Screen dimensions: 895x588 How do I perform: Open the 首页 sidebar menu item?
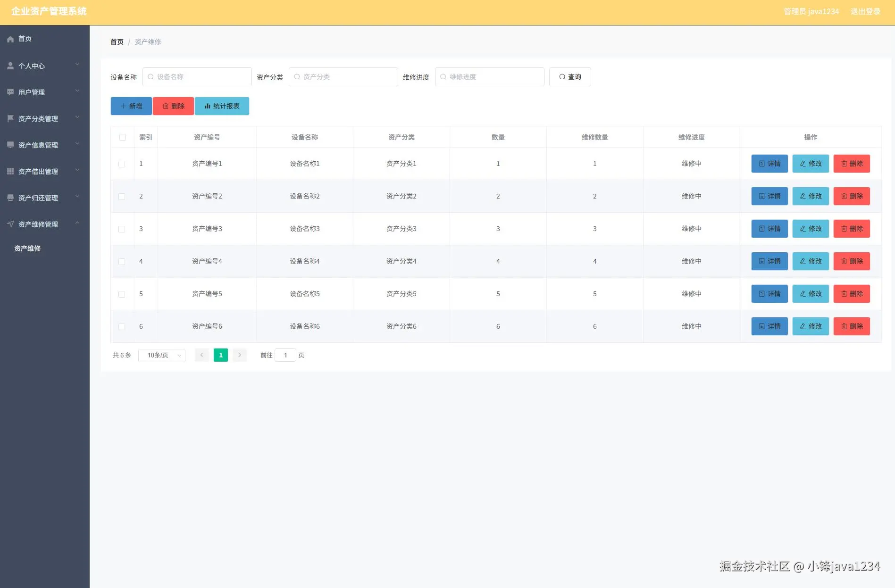coord(45,39)
